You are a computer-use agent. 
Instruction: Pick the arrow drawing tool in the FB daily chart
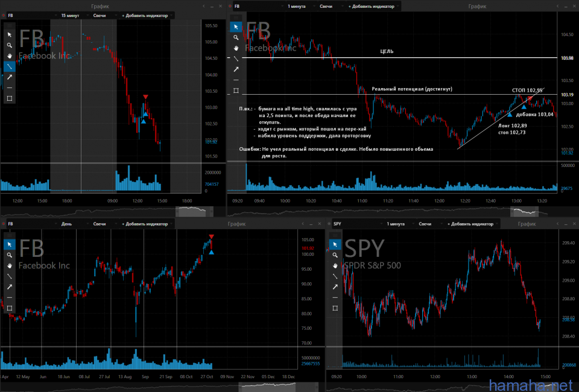pos(10,287)
